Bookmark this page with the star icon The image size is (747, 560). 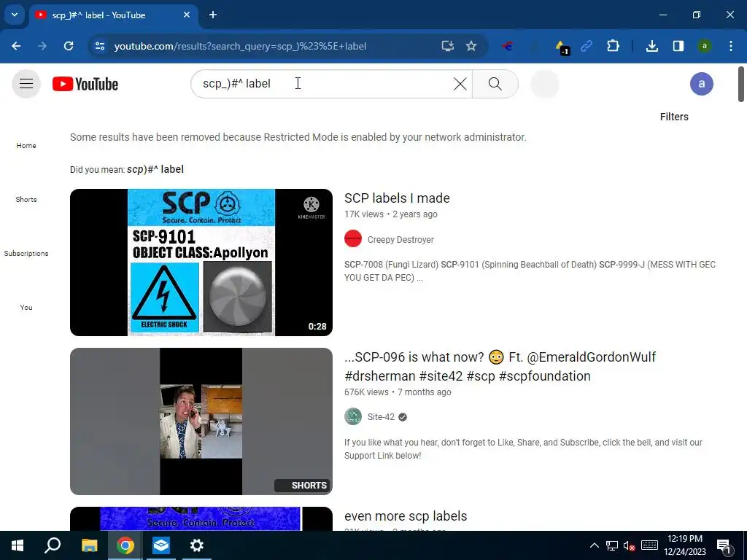[x=471, y=46]
